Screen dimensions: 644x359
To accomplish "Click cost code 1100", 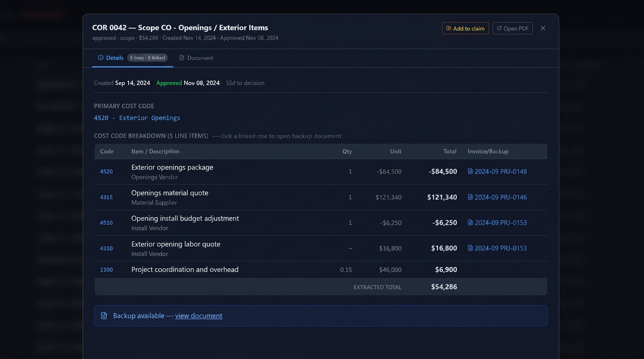I will pos(106,270).
